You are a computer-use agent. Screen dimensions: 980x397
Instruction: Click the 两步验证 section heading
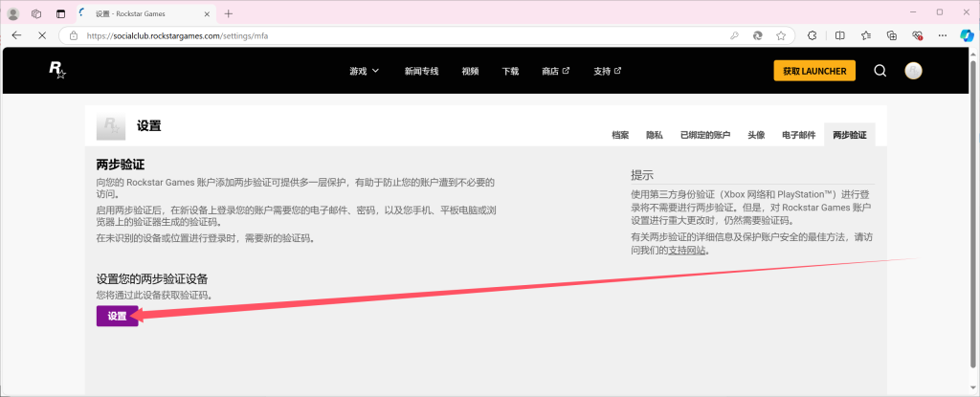pos(120,165)
